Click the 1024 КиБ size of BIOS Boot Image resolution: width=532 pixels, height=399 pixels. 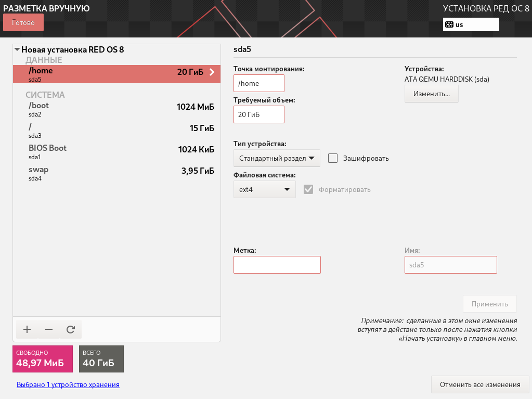pos(196,150)
